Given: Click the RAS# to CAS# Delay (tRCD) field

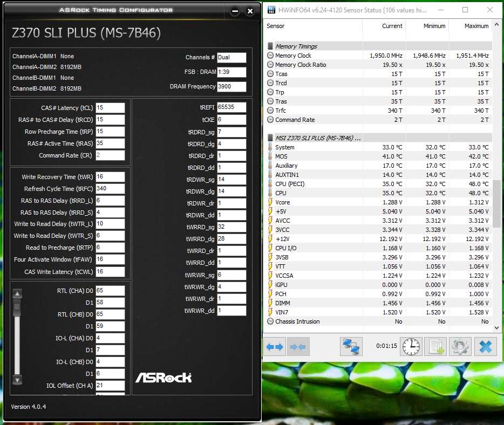Looking at the screenshot, I should (110, 120).
